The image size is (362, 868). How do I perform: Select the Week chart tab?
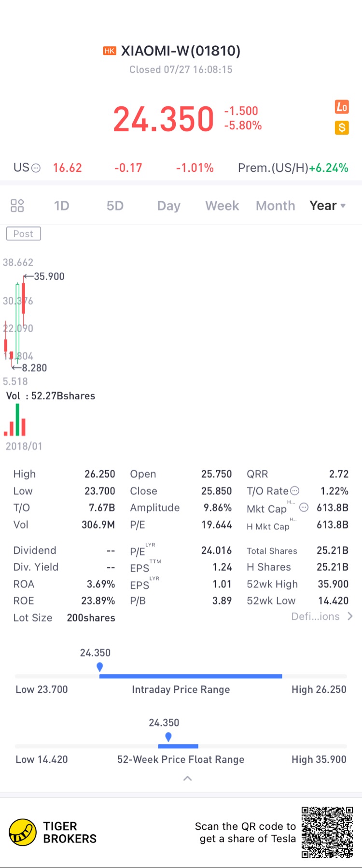click(x=222, y=206)
